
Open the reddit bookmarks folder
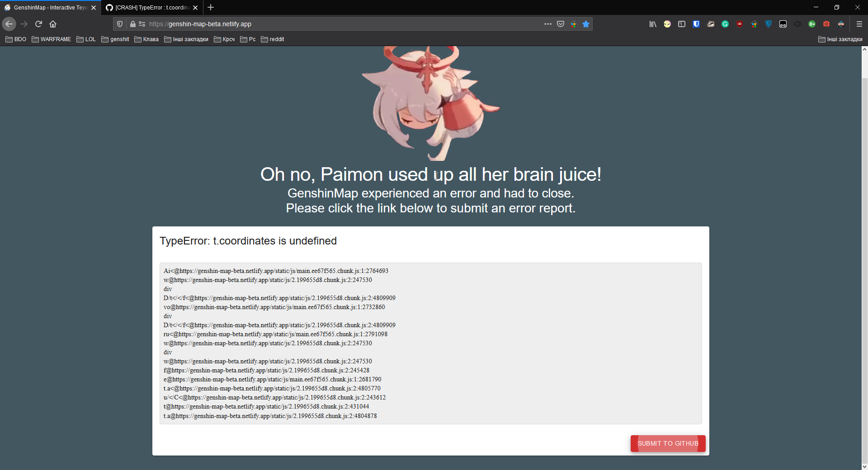point(273,39)
